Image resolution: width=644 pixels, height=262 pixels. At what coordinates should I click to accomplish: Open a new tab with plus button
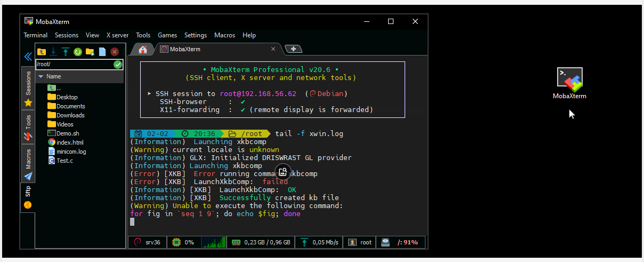coord(294,49)
